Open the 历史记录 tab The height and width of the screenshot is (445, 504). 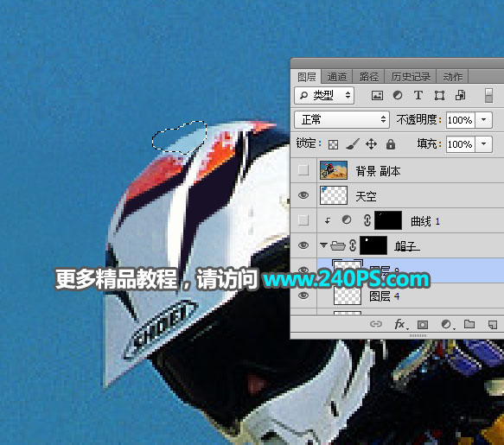coord(411,77)
